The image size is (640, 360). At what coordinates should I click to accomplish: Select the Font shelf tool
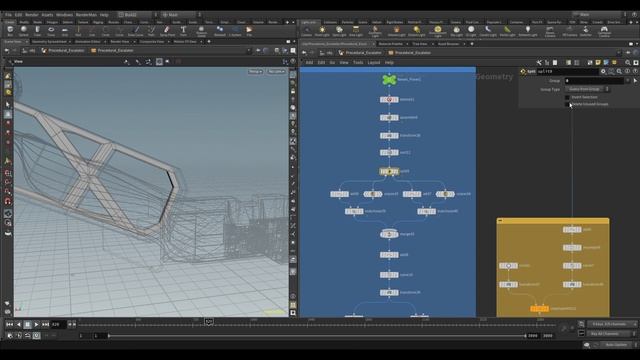tap(183, 31)
